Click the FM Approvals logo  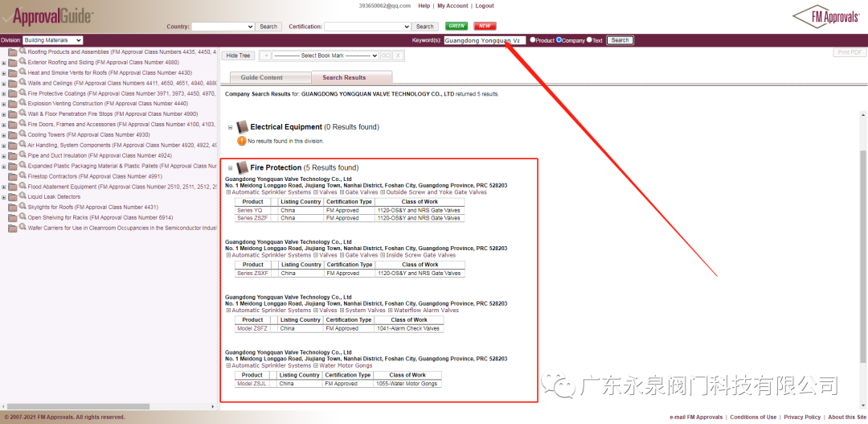[825, 17]
